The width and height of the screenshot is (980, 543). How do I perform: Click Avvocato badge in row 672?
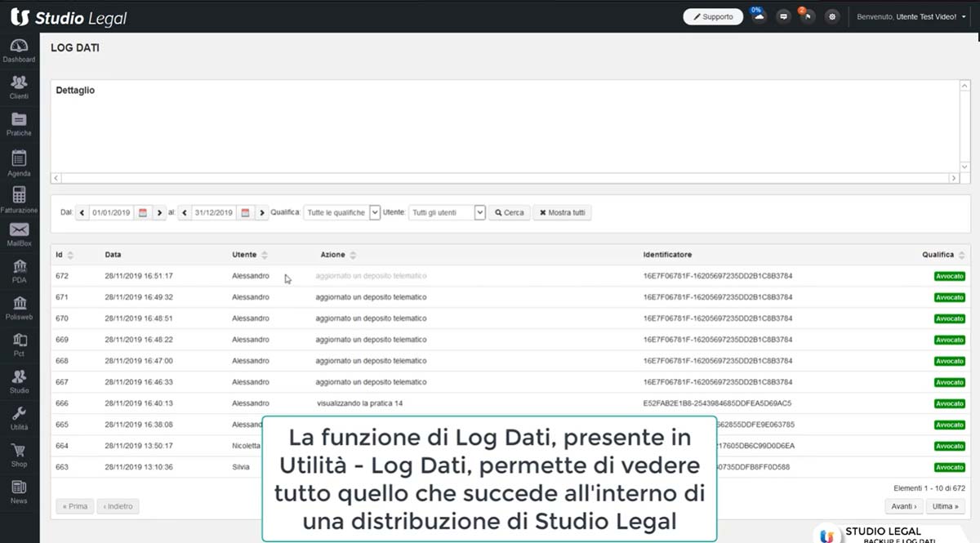950,276
